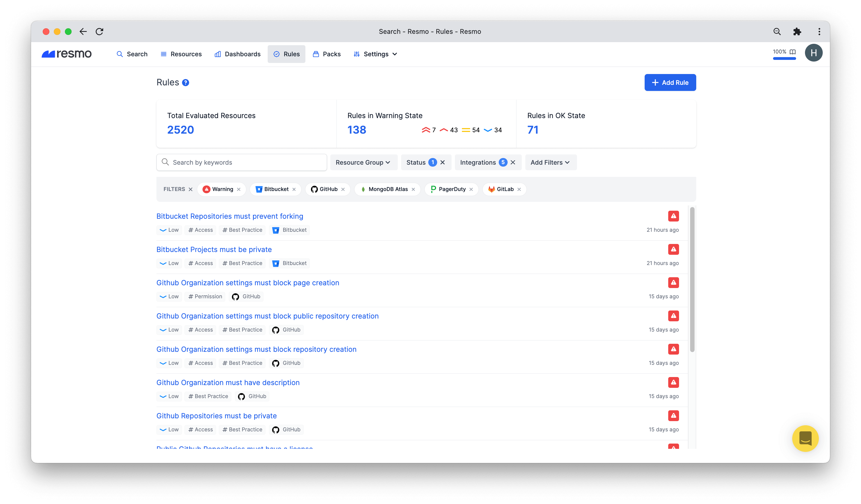
Task: Open Github Organization block repository creation rule
Action: [257, 349]
